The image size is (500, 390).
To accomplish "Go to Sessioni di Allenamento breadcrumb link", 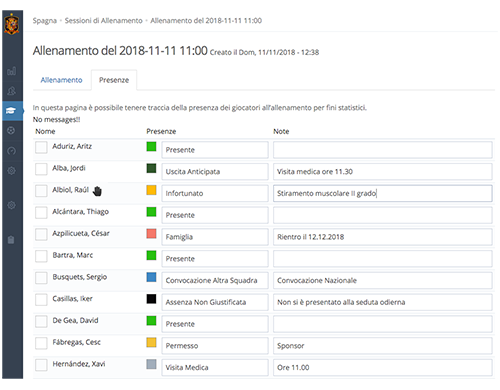I will click(x=104, y=21).
